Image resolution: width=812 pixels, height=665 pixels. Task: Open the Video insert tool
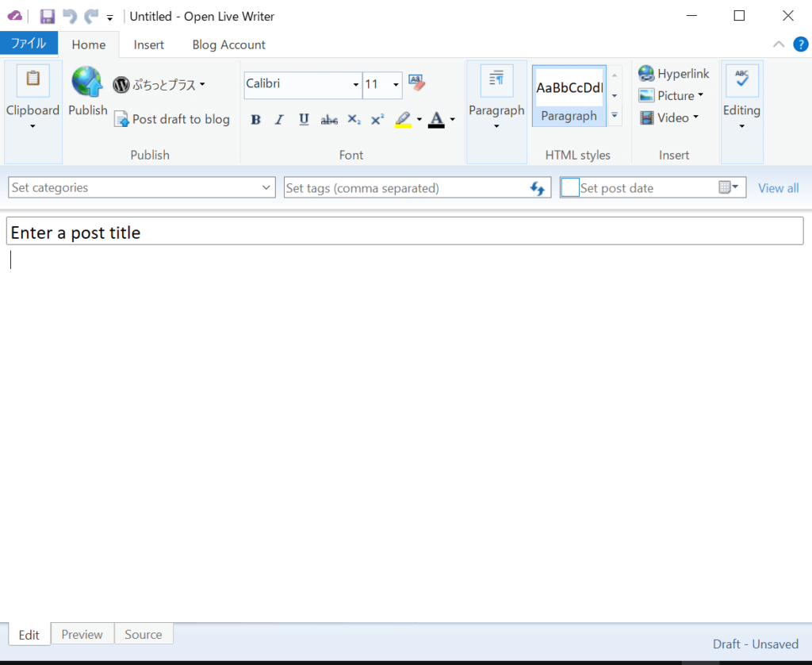[669, 117]
